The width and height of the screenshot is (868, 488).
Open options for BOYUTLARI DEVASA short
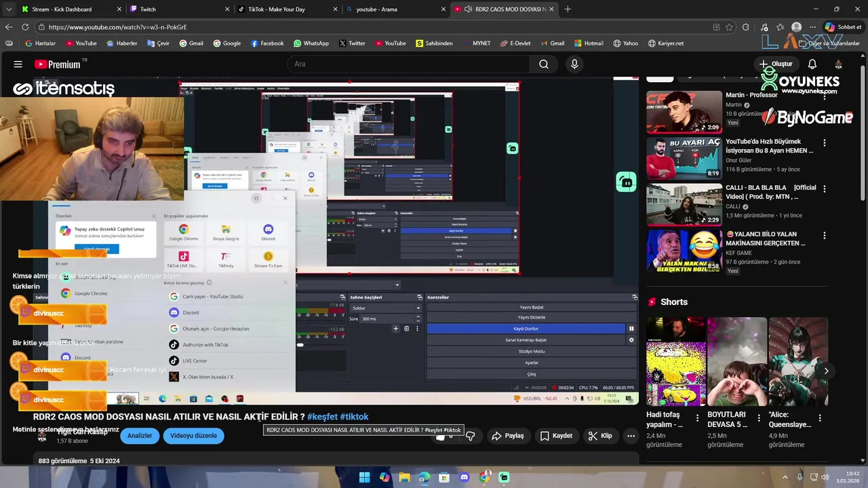(758, 418)
